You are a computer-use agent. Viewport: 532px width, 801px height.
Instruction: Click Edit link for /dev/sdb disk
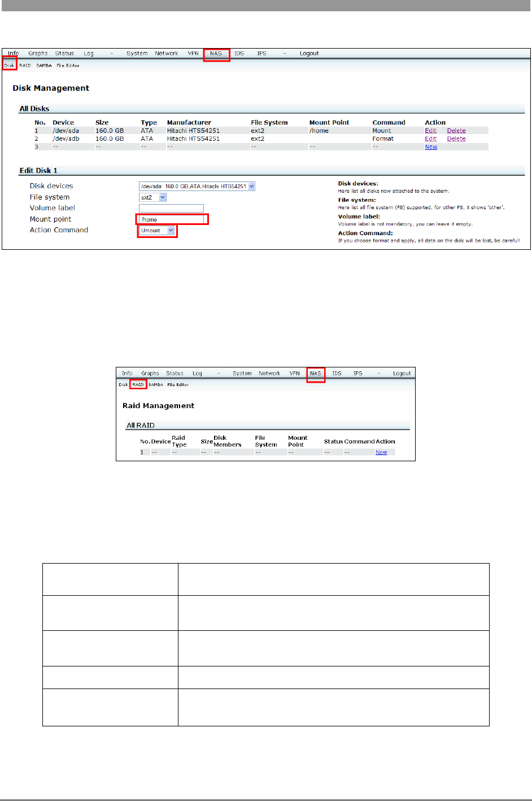pos(430,138)
